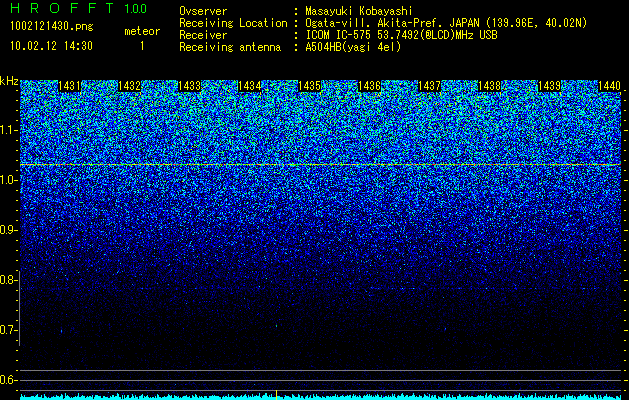The height and width of the screenshot is (400, 629).
Task: Click the 1431 time marker
Action: [69, 86]
